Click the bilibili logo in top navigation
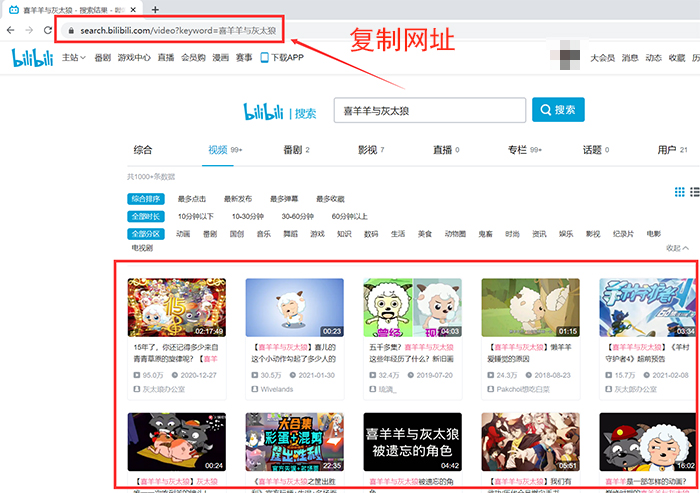700x493 pixels. [x=32, y=58]
